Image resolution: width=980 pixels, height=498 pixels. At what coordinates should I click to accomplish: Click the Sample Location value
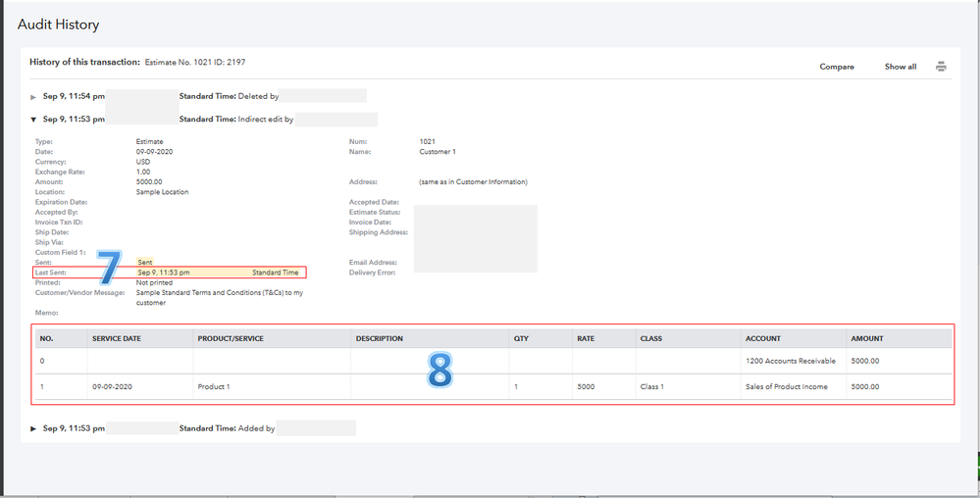[162, 192]
